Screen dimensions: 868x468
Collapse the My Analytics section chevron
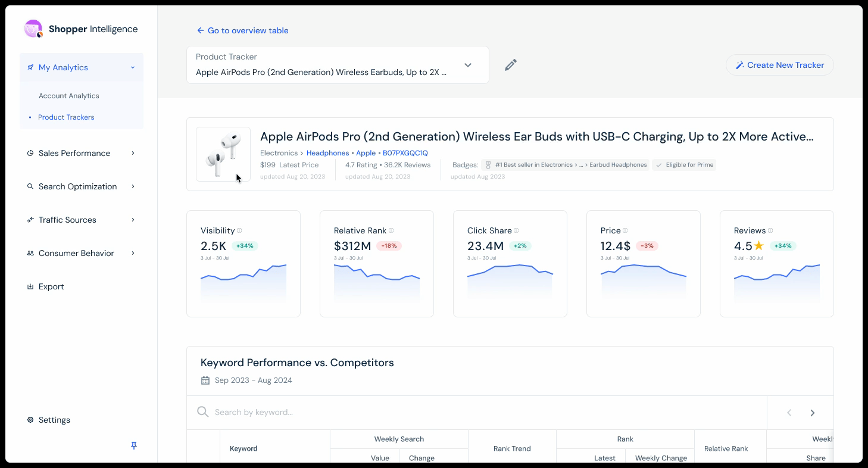(133, 67)
